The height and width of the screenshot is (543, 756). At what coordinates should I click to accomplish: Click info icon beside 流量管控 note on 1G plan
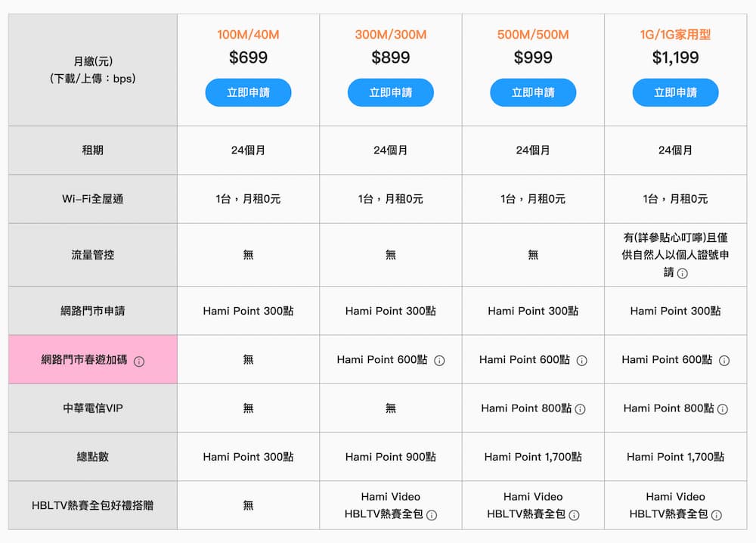pos(683,274)
